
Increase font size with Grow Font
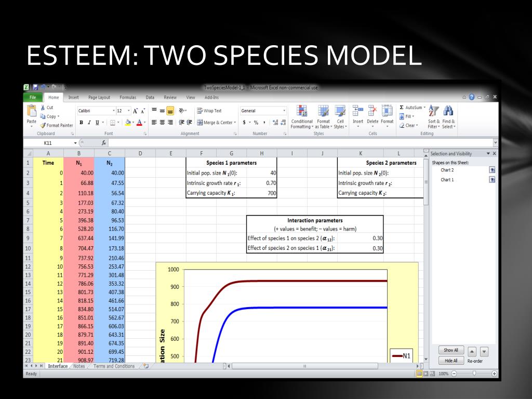click(x=136, y=111)
